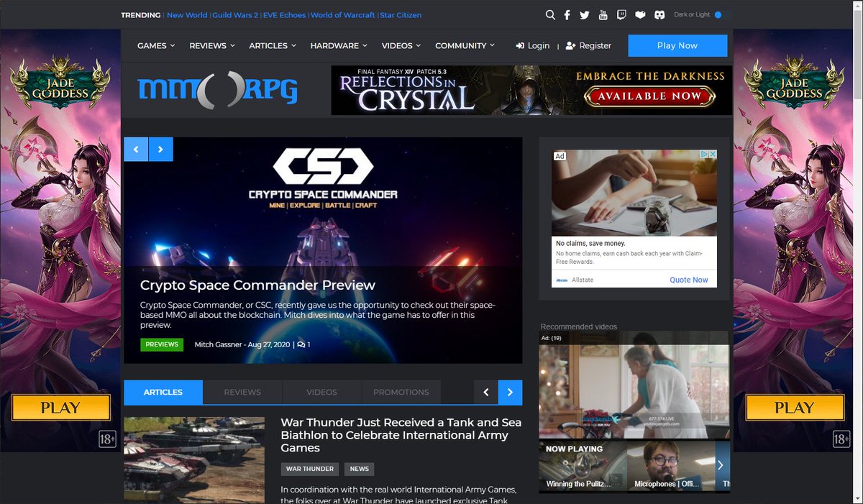This screenshot has width=863, height=504.
Task: Click PLAY on right Jade Goddess ad
Action: (x=794, y=408)
